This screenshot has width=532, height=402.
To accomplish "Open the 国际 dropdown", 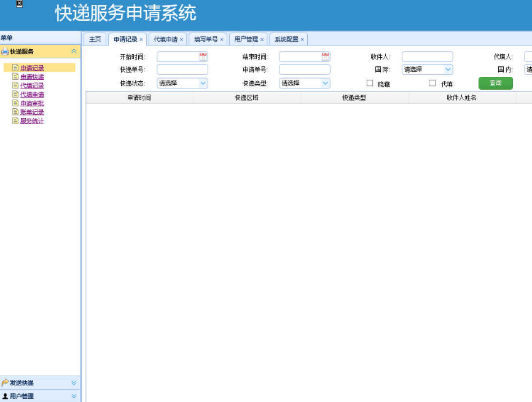I will (427, 69).
